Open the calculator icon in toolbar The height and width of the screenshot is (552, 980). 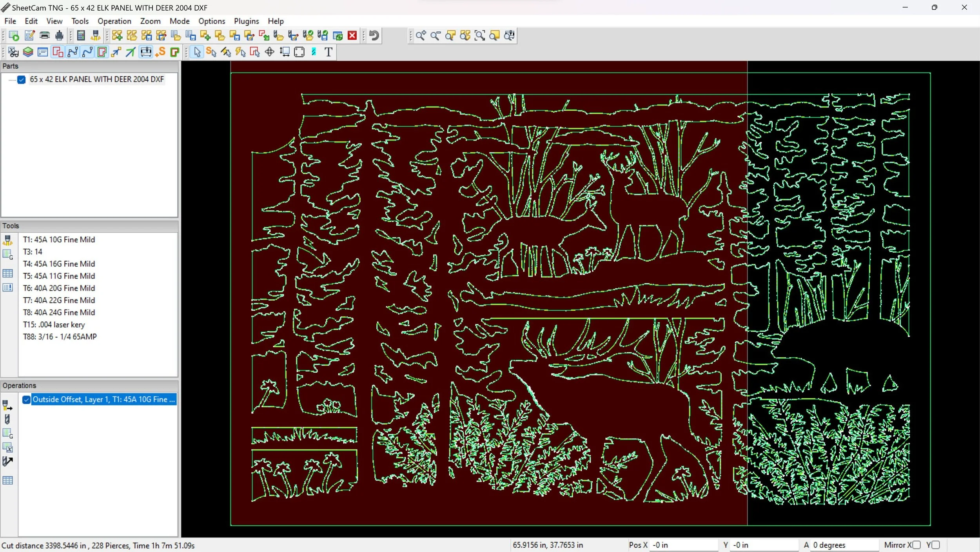(x=81, y=36)
